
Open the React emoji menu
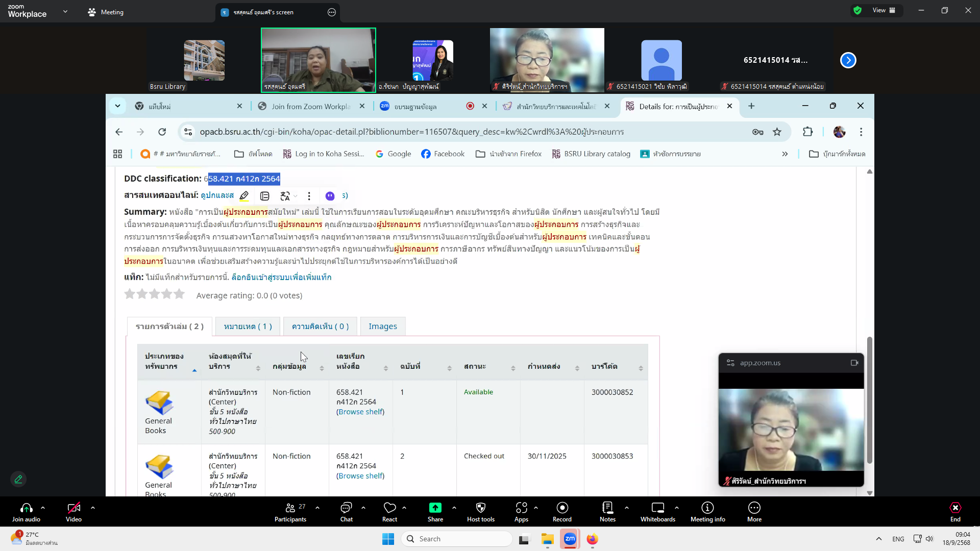pos(390,512)
